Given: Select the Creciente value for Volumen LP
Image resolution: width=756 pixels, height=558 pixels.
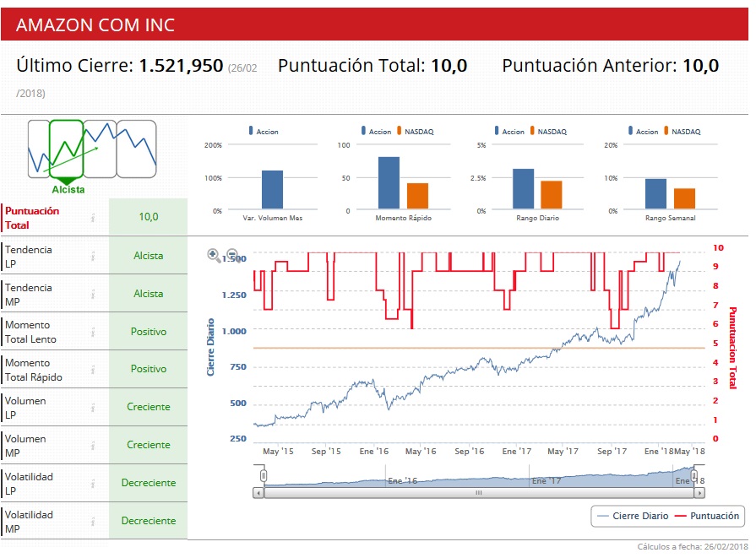Looking at the screenshot, I should [x=149, y=407].
